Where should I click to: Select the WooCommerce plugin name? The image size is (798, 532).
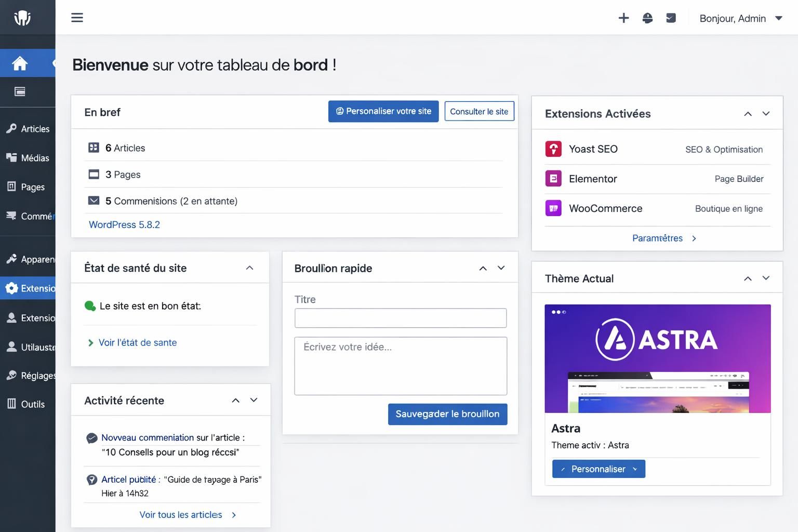pos(606,208)
